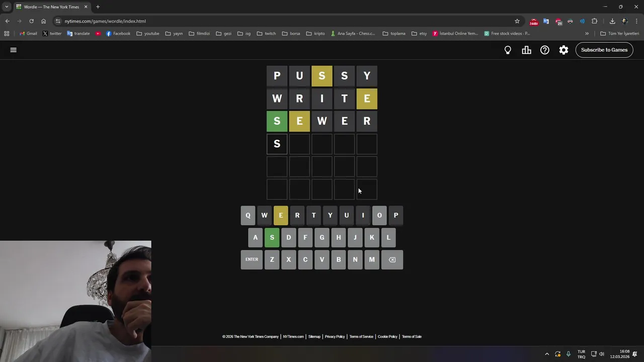Tap the M key on Wordle keyboard
The width and height of the screenshot is (644, 362).
tap(372, 259)
